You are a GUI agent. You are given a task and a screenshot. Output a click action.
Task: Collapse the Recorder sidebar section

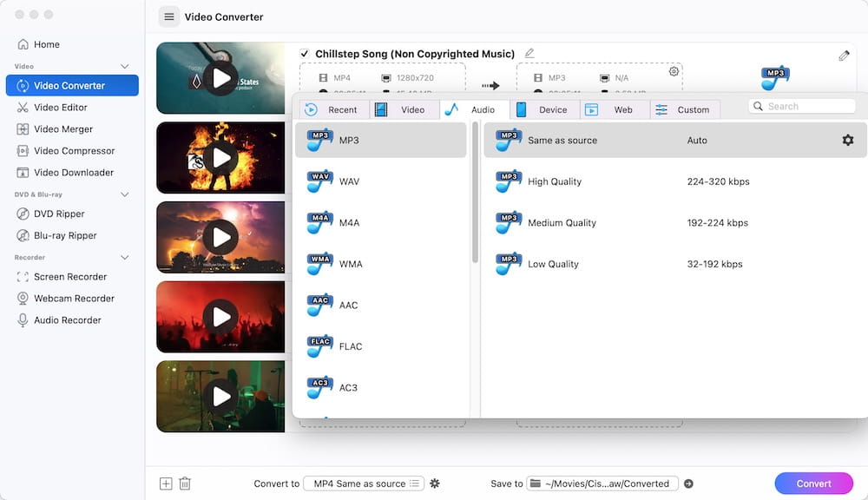[124, 258]
